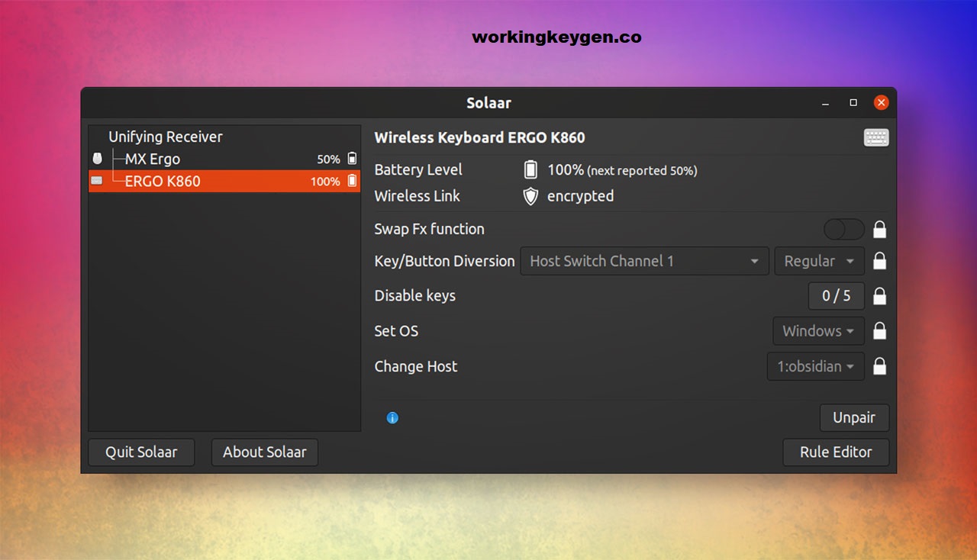This screenshot has height=560, width=977.
Task: Click the lock icon beside Change Host
Action: click(879, 366)
